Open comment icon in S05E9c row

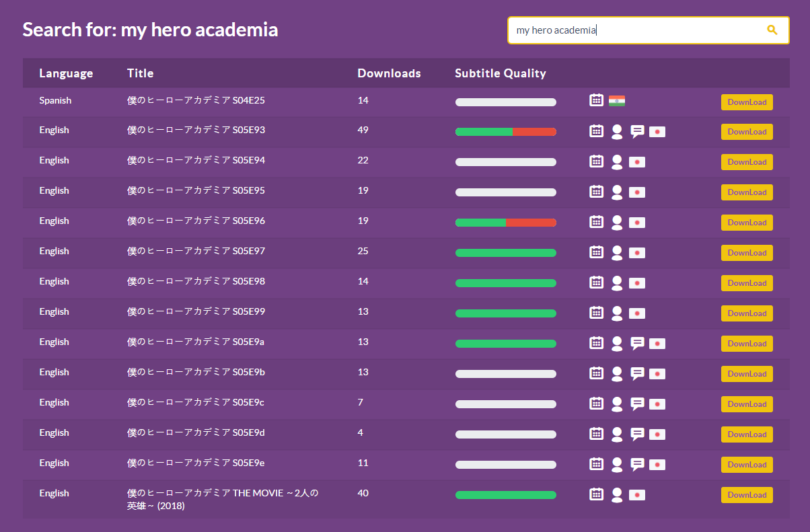point(638,404)
